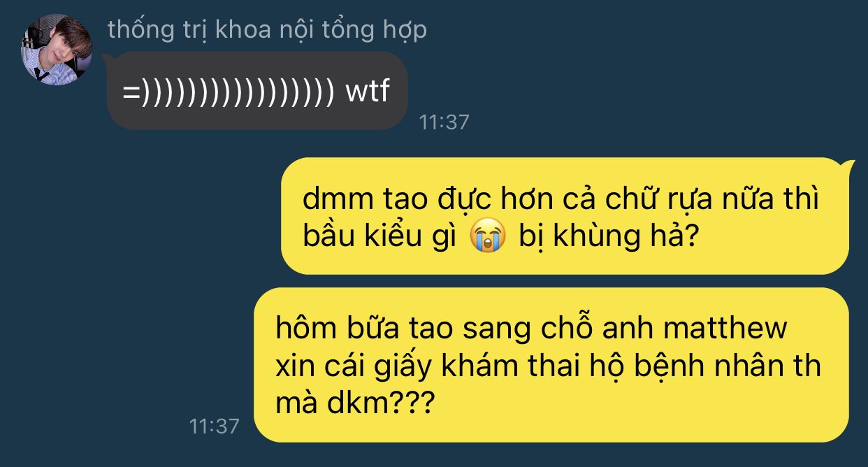Select the yellow bubble starting "dmm tao đực"
The image size is (868, 467).
click(565, 217)
